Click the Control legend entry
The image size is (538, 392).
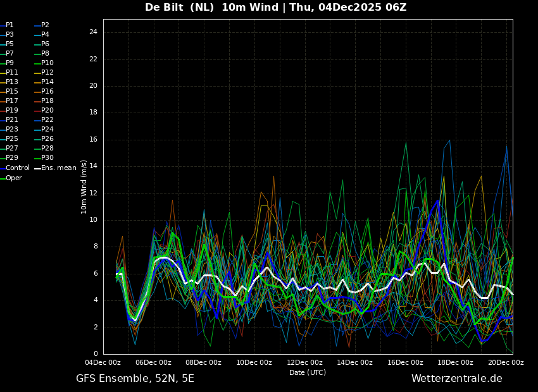pyautogui.click(x=17, y=168)
